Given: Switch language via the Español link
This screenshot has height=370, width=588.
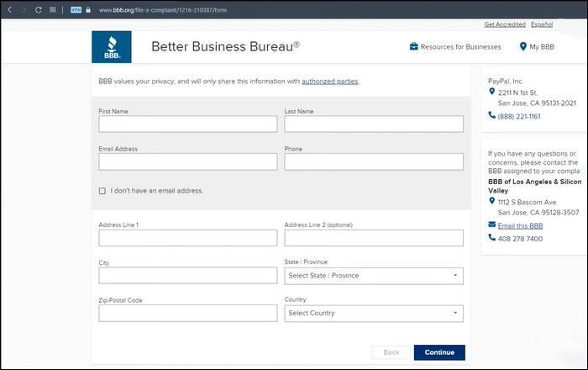Looking at the screenshot, I should click(554, 24).
